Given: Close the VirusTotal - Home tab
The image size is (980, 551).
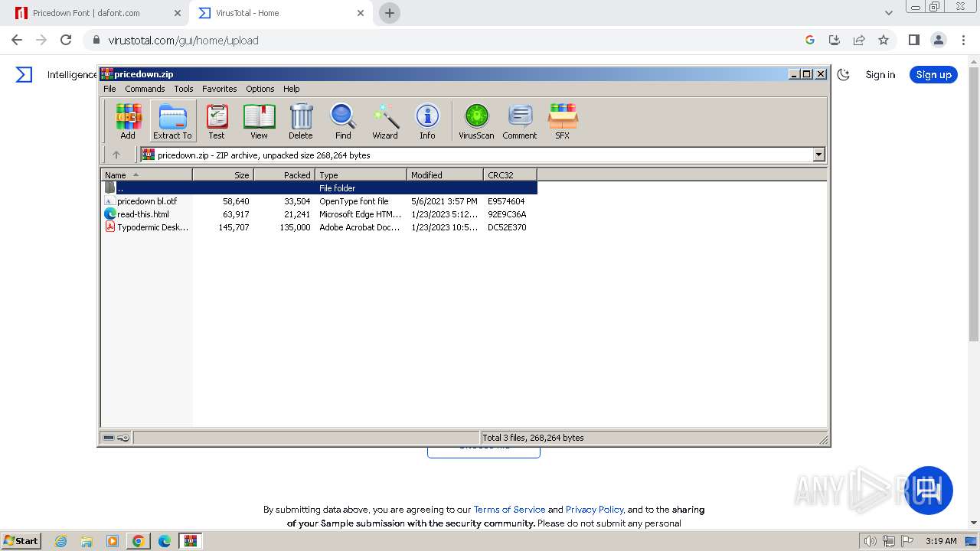Looking at the screenshot, I should pyautogui.click(x=361, y=13).
